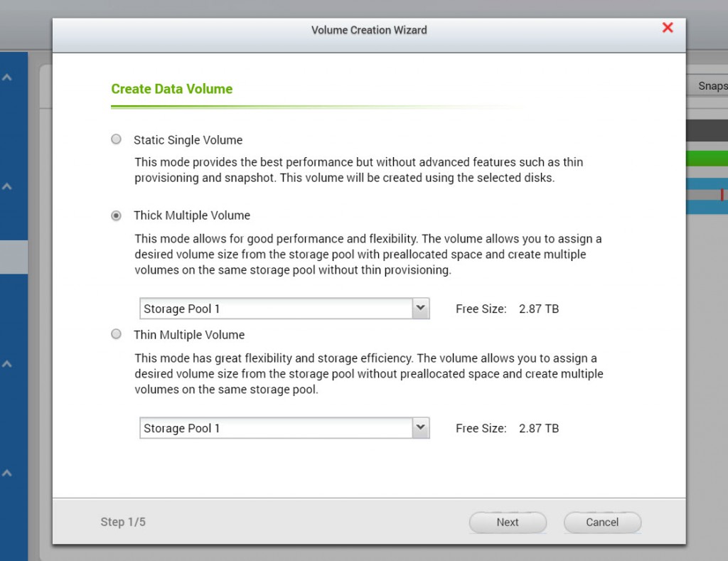Click the second chevron in the blue sidebar
Viewport: 728px width, 561px height.
(7, 187)
